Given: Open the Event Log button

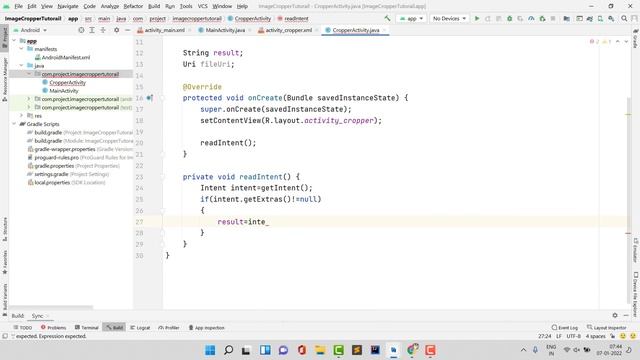Looking at the screenshot, I should [x=564, y=327].
